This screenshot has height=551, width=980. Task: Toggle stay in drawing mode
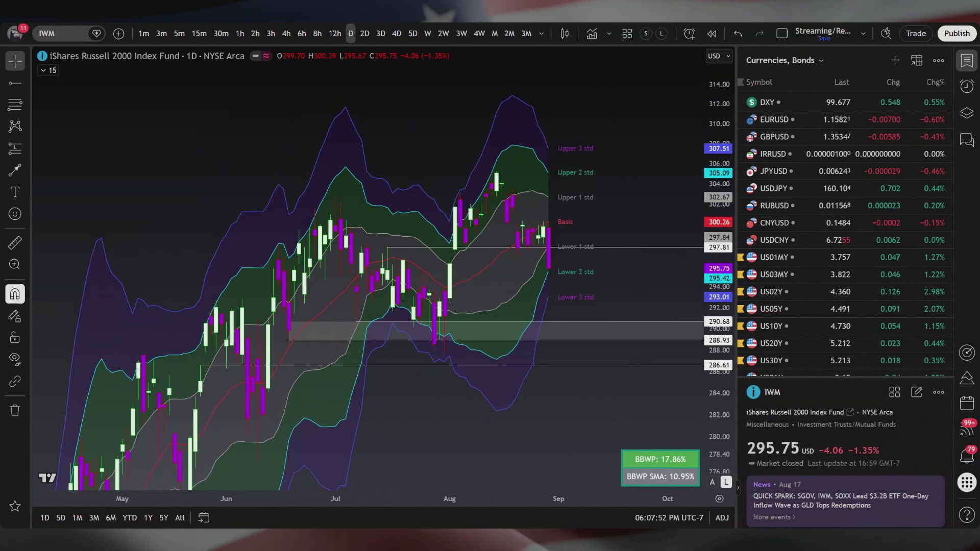pos(15,316)
